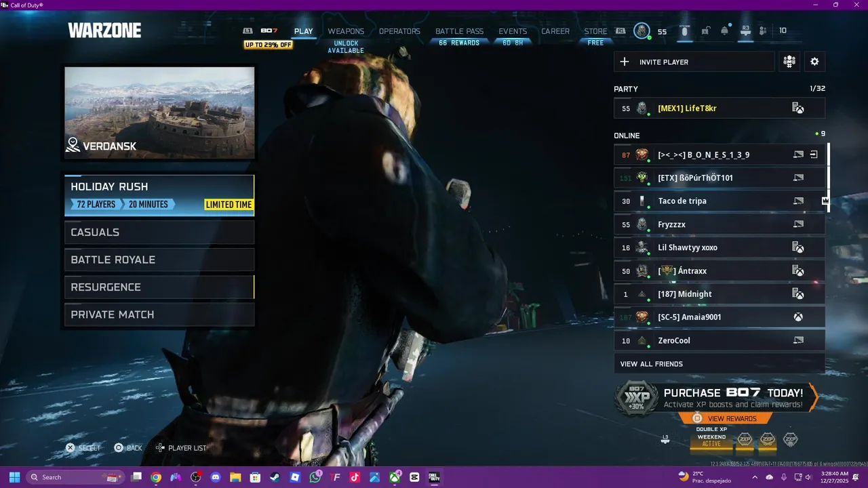Click the Verdansk map pin icon
868x488 pixels.
click(73, 145)
